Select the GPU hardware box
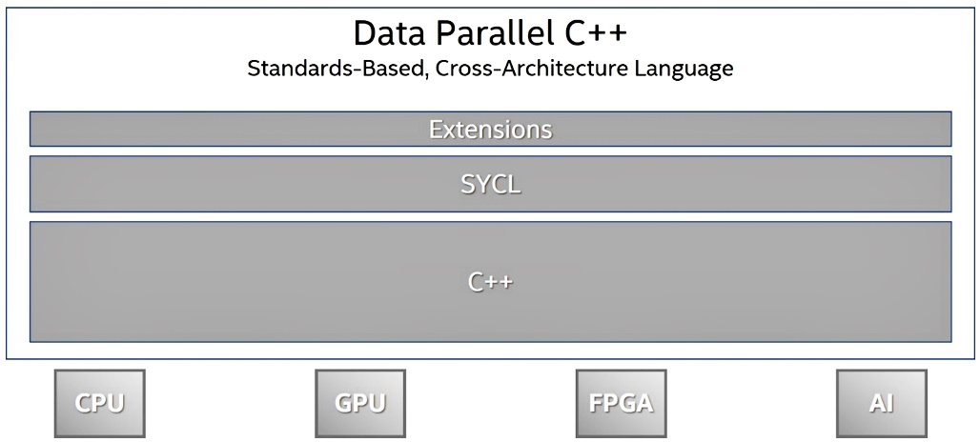 360,403
